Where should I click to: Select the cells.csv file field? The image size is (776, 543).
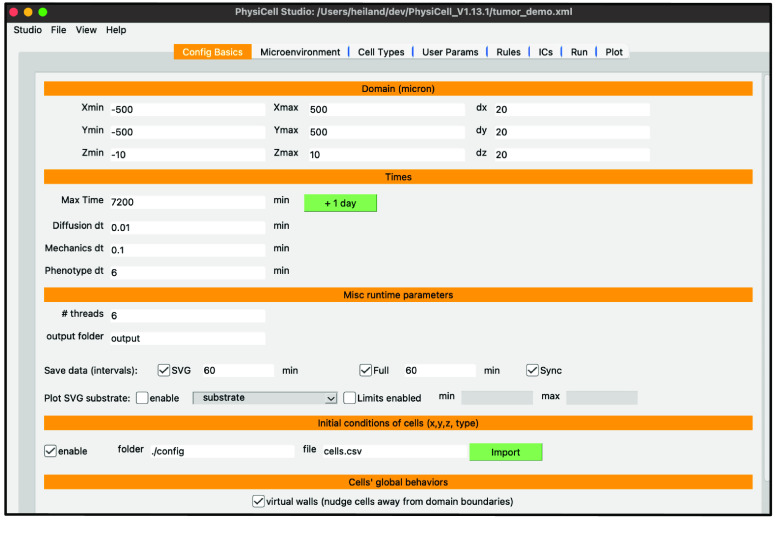[x=391, y=451]
